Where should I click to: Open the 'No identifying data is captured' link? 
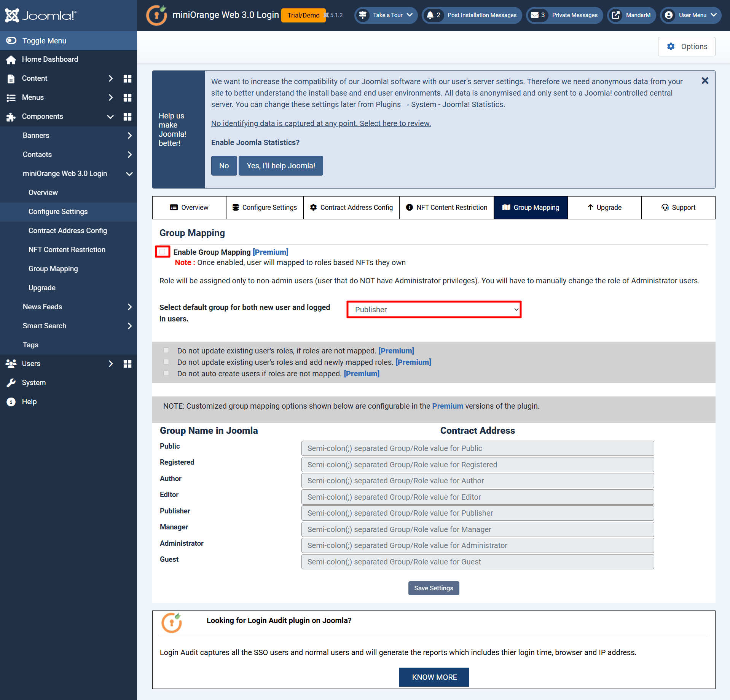(x=321, y=123)
